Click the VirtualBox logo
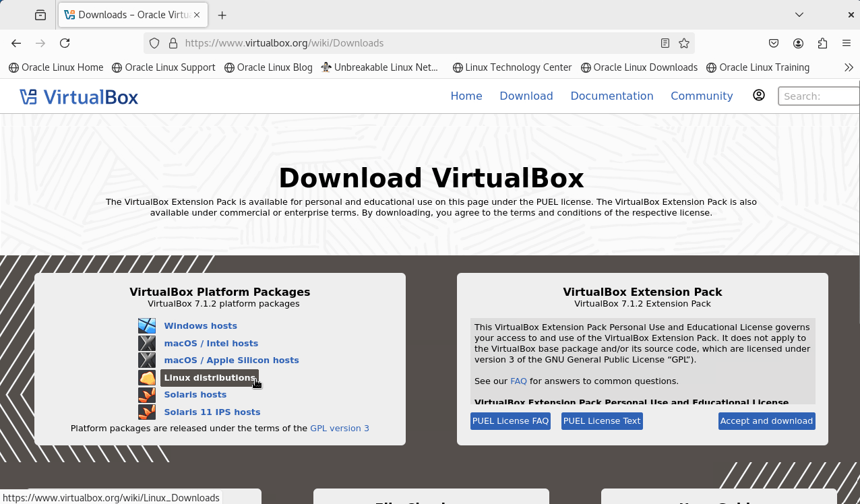The height and width of the screenshot is (504, 860). [x=79, y=97]
